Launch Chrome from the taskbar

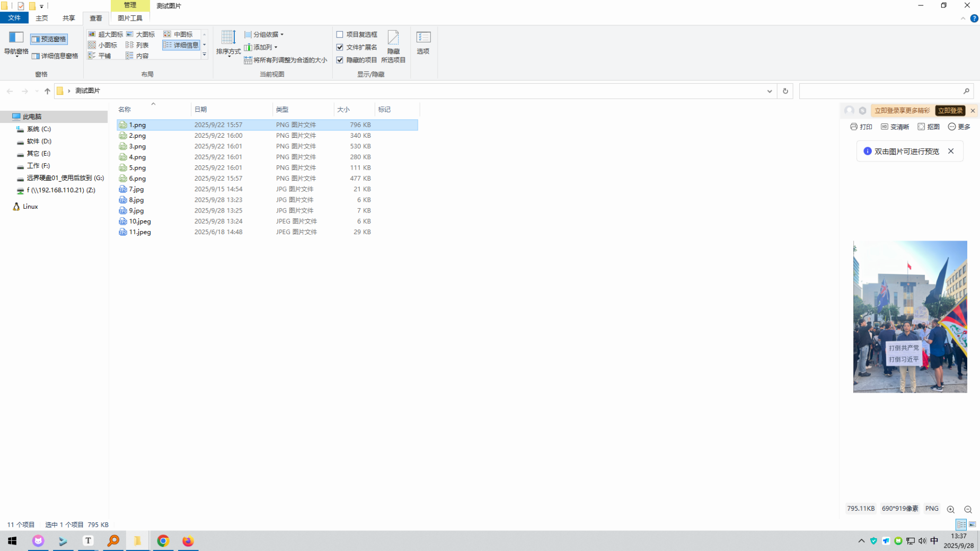point(163,541)
